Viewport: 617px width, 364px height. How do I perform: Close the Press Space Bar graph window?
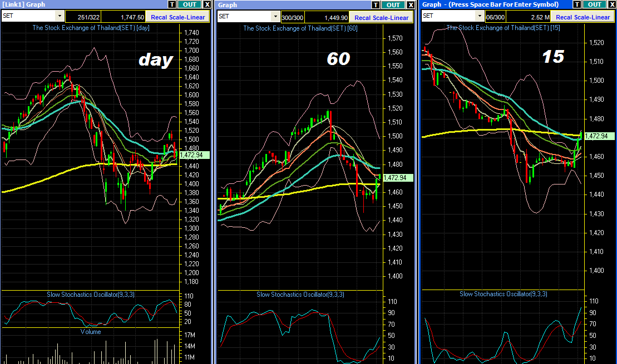[x=612, y=4]
